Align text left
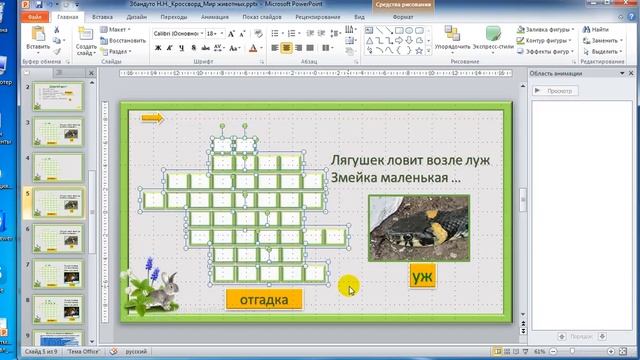 point(275,48)
